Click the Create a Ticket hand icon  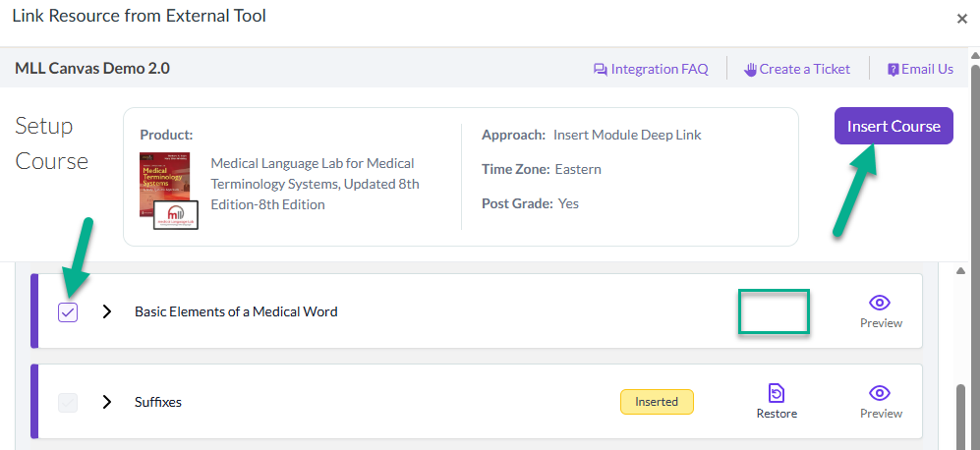(750, 70)
